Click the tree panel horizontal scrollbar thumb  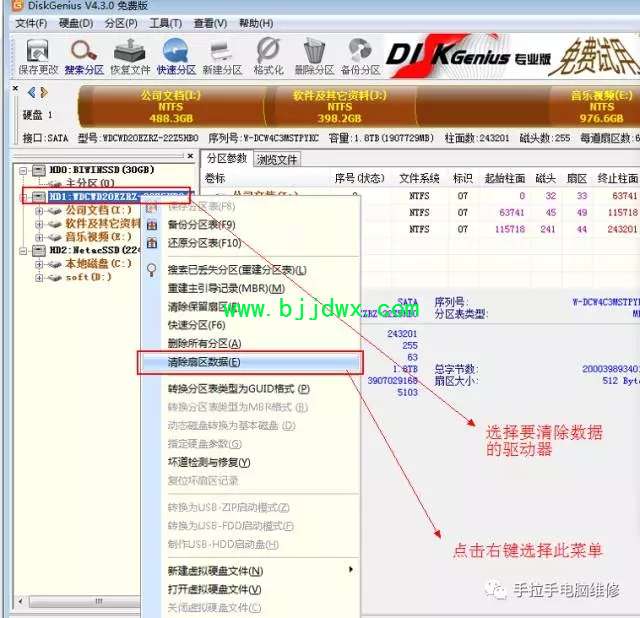pyautogui.click(x=84, y=602)
